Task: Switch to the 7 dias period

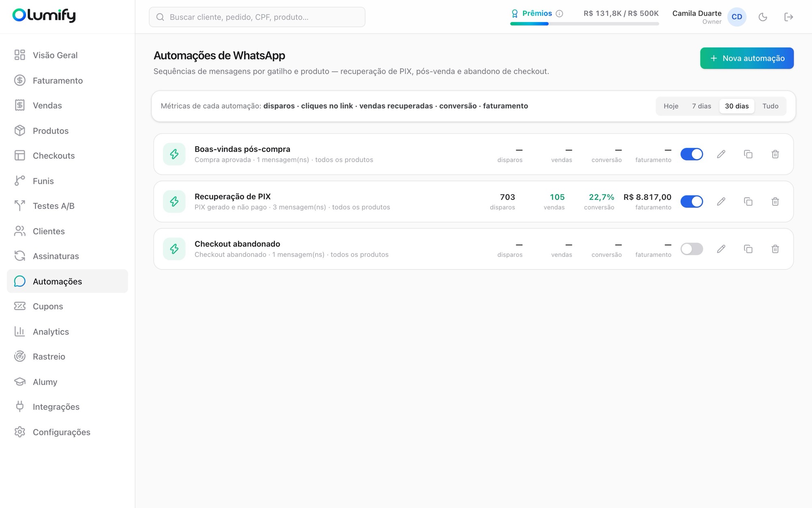Action: (x=701, y=106)
